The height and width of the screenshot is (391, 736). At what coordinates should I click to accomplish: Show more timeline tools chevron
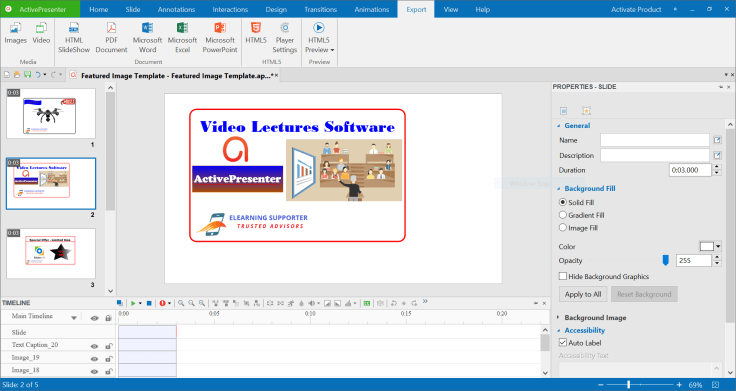pyautogui.click(x=425, y=301)
